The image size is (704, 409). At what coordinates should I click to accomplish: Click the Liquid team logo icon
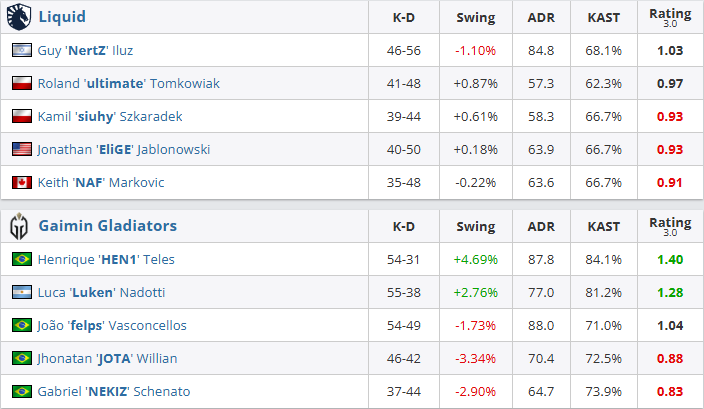[x=20, y=16]
